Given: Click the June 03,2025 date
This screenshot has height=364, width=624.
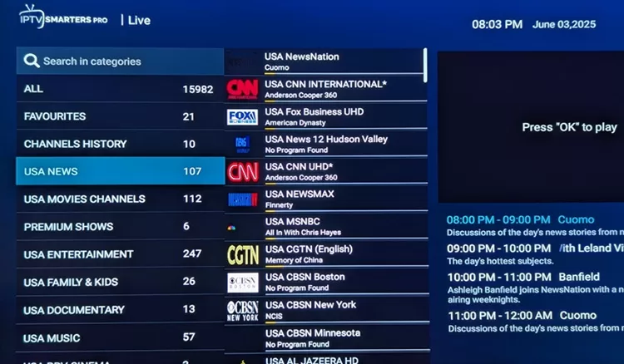Looking at the screenshot, I should [564, 24].
